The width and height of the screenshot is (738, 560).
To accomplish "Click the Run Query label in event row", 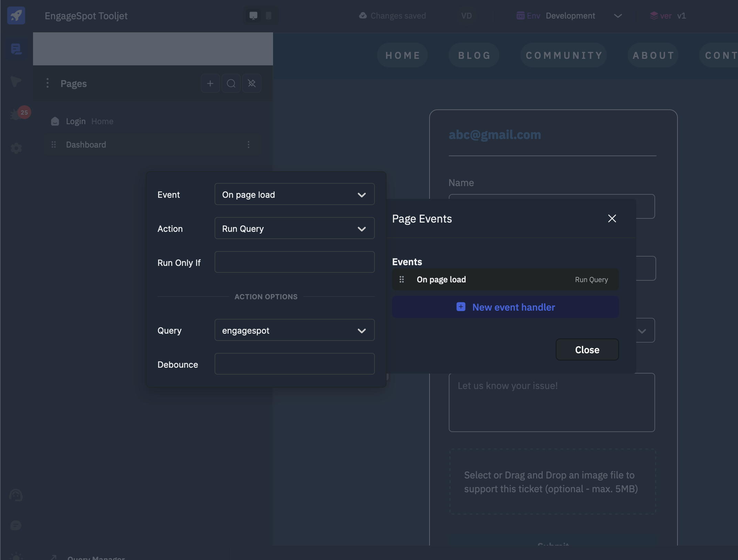I will point(592,280).
